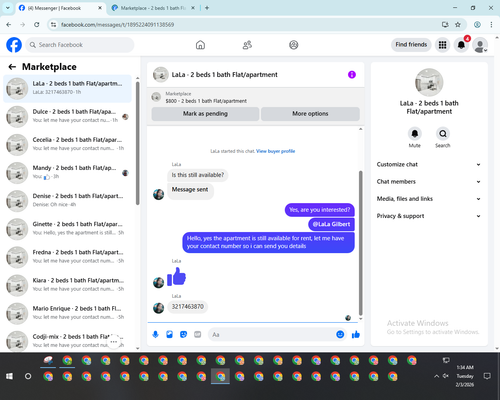The width and height of the screenshot is (500, 400).
Task: Expand Privacy & support section
Action: point(429,216)
